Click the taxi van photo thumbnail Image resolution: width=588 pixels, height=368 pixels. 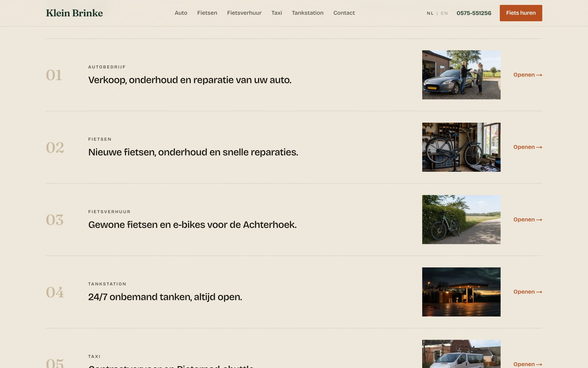click(x=461, y=354)
